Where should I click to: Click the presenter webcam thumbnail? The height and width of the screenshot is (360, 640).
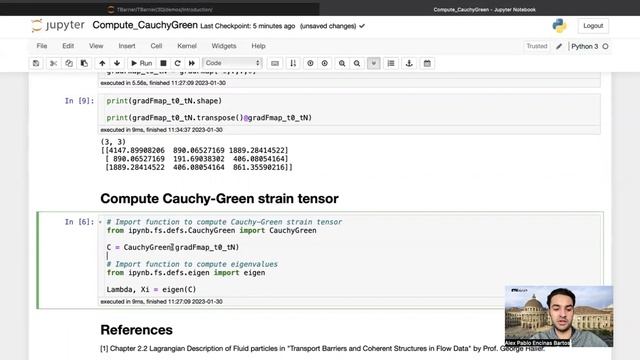coord(559,316)
